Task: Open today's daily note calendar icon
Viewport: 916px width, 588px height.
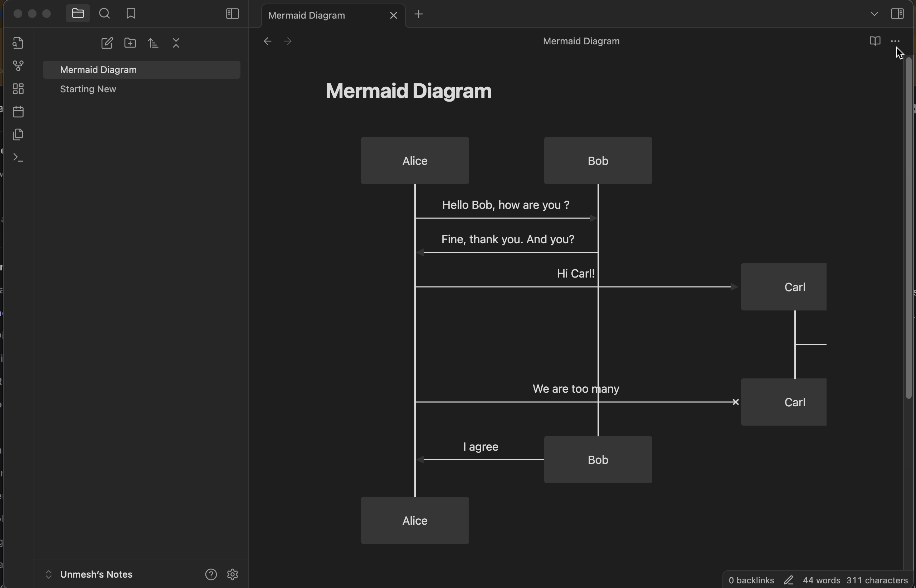Action: 18,112
